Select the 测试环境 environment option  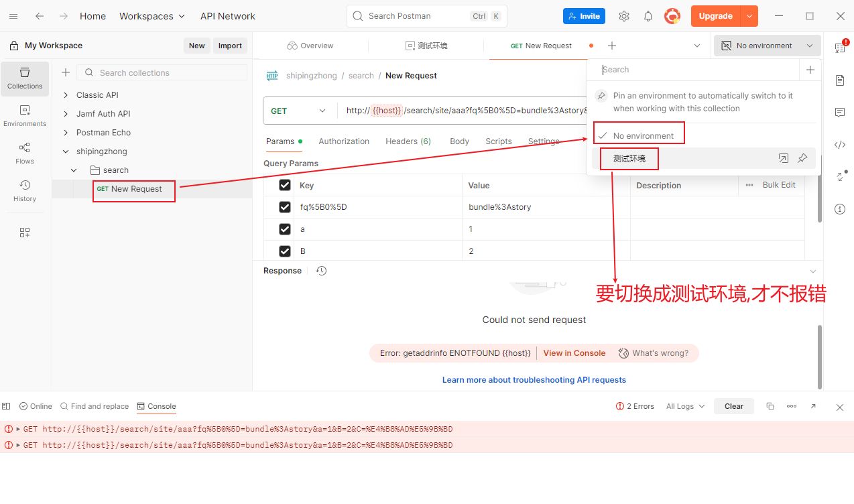[629, 159]
